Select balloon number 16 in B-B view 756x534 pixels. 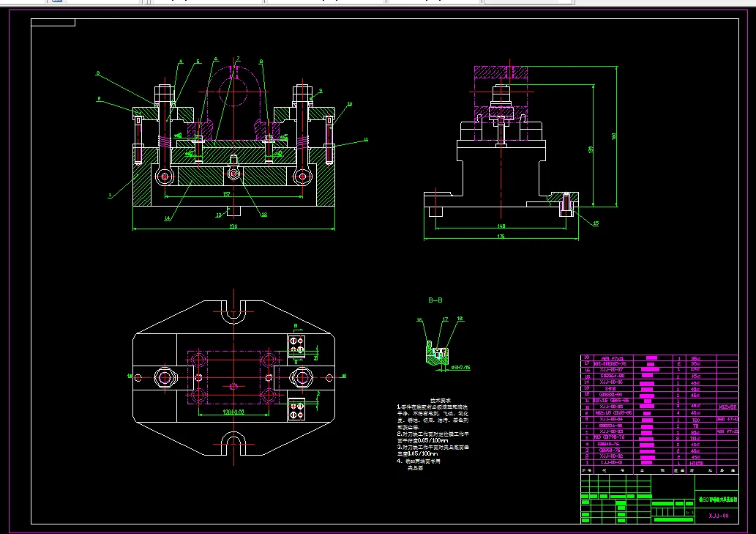[x=419, y=320]
